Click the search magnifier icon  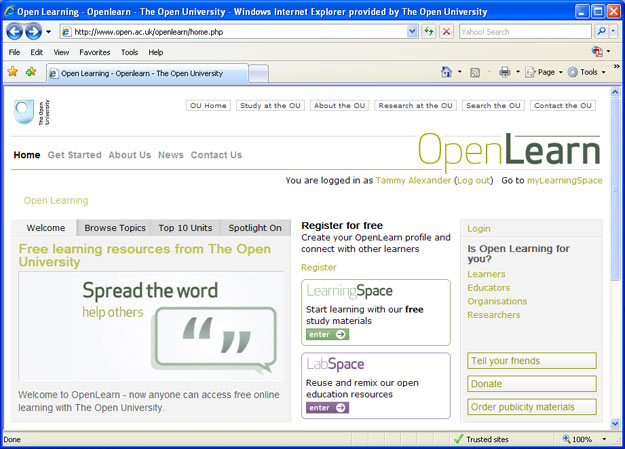pos(601,32)
